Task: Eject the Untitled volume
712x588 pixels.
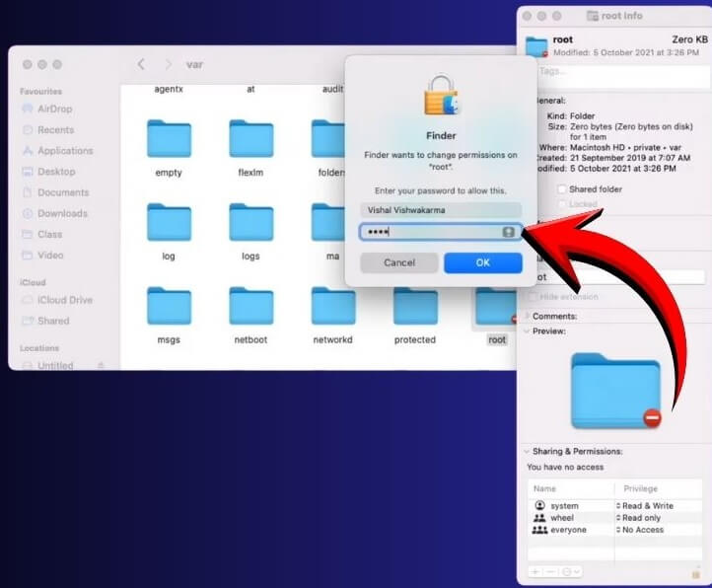Action: coord(101,365)
